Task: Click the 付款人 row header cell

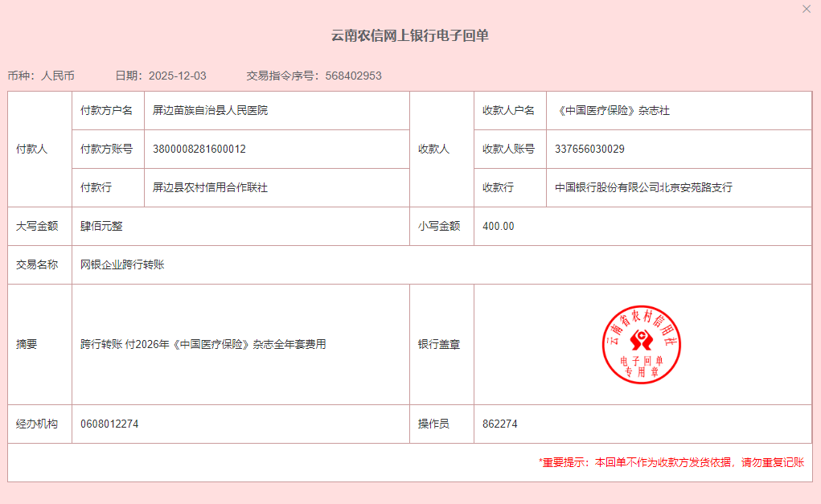Action: [x=32, y=149]
